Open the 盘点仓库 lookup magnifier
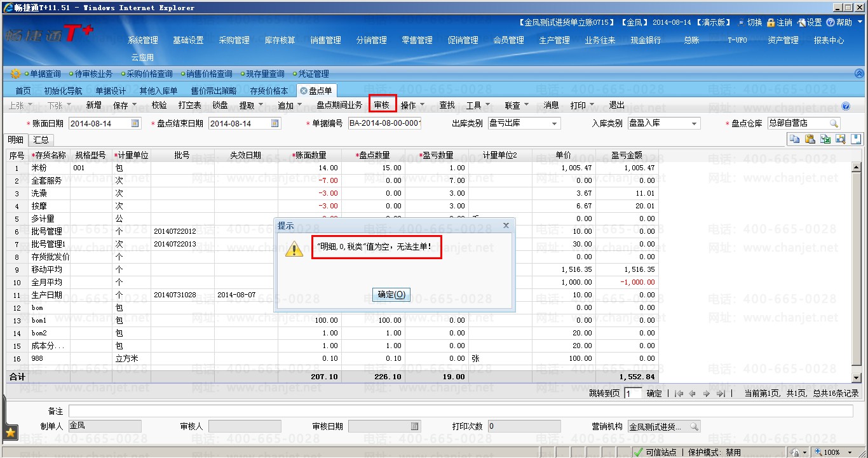Image resolution: width=868 pixels, height=458 pixels. pyautogui.click(x=833, y=123)
